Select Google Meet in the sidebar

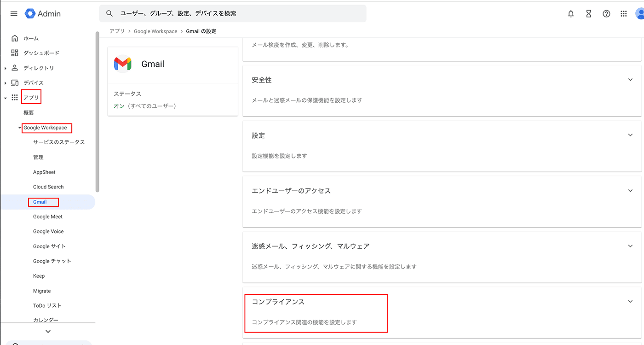(x=48, y=216)
